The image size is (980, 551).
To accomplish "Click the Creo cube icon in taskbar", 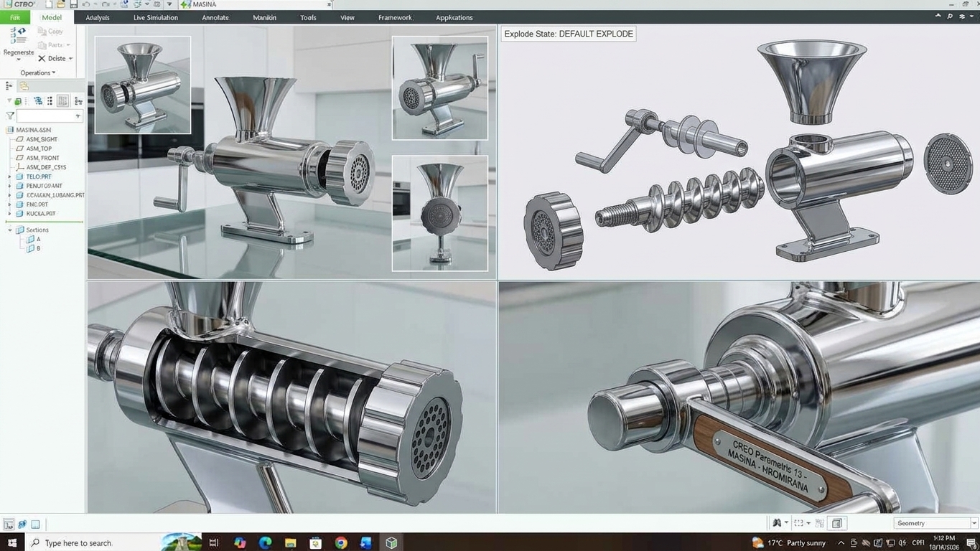I will point(391,543).
